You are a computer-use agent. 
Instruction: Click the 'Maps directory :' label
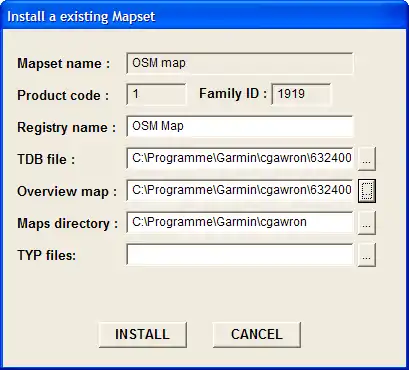(x=68, y=224)
